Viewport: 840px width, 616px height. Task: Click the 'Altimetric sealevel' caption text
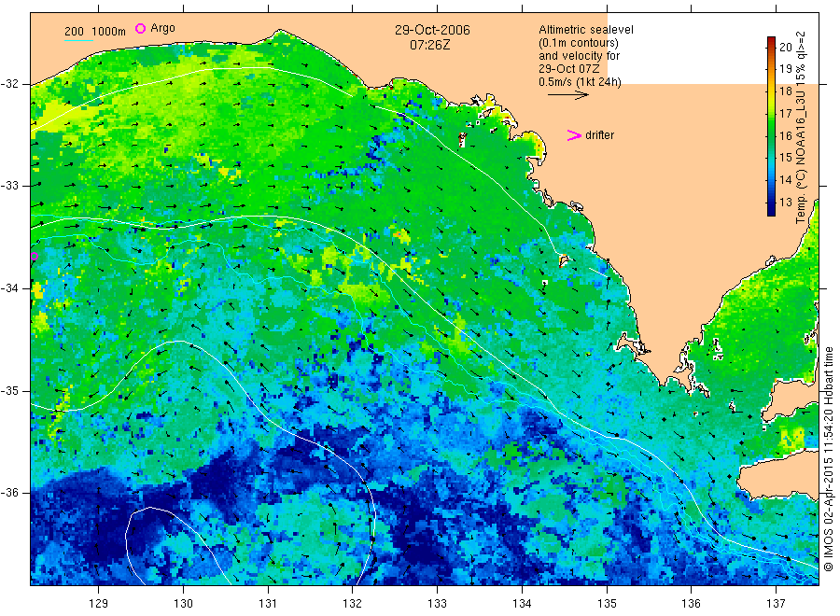coord(586,30)
